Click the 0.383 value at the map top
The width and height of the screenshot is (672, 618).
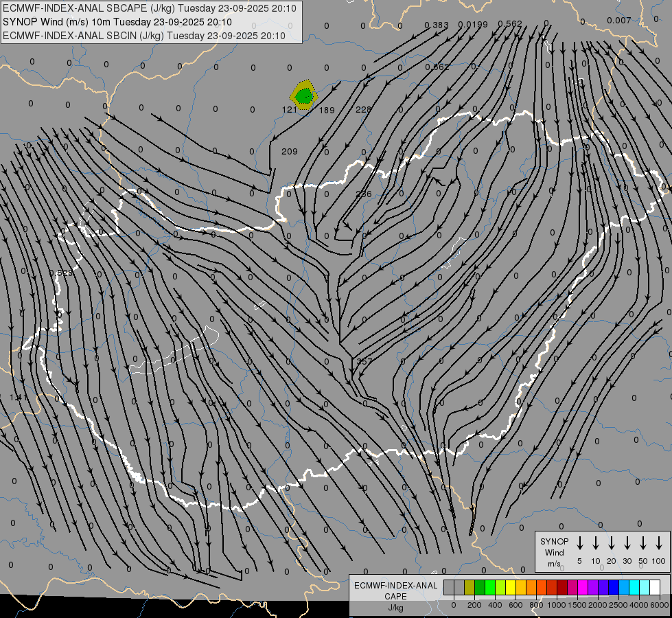[x=437, y=25]
